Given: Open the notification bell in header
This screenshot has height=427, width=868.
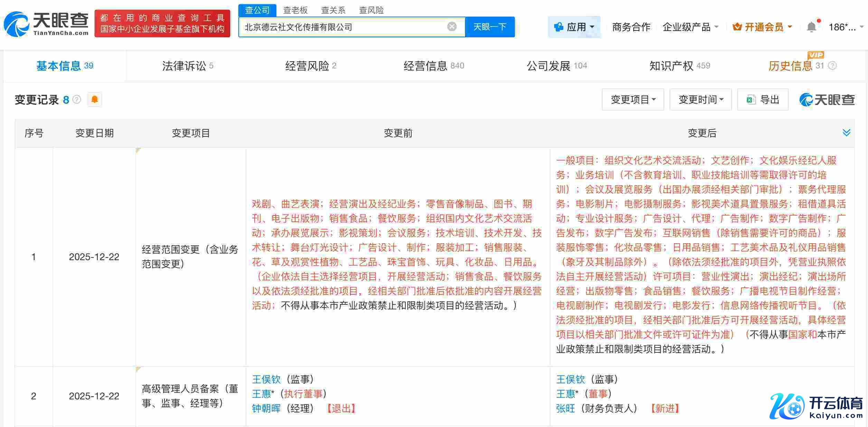Looking at the screenshot, I should (811, 27).
